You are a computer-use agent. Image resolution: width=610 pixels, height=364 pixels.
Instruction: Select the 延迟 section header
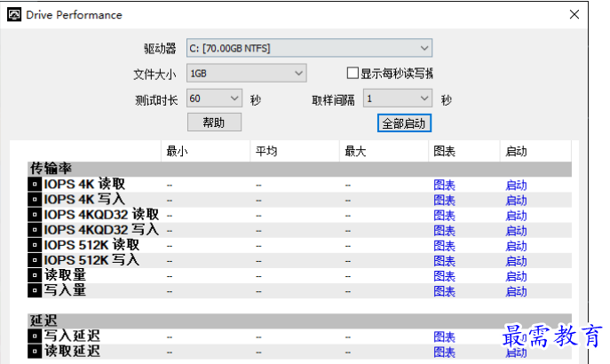pos(299,320)
